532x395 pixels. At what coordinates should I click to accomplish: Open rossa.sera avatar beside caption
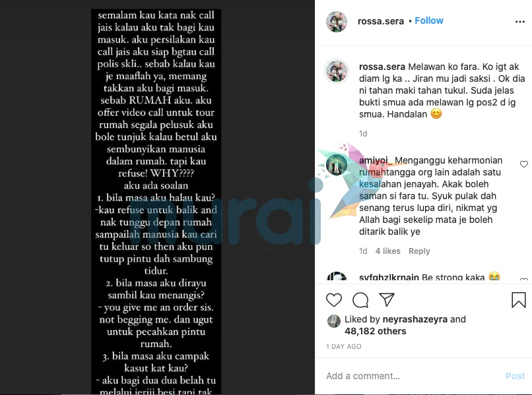click(337, 71)
